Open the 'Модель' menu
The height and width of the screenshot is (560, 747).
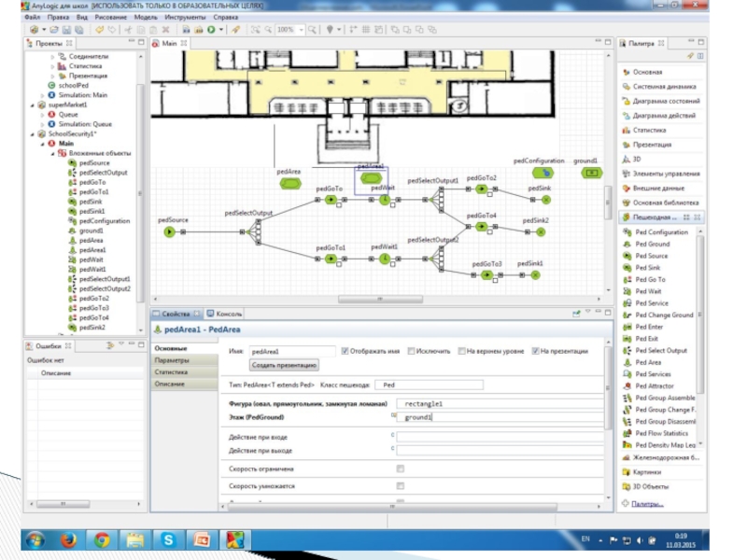click(x=146, y=18)
